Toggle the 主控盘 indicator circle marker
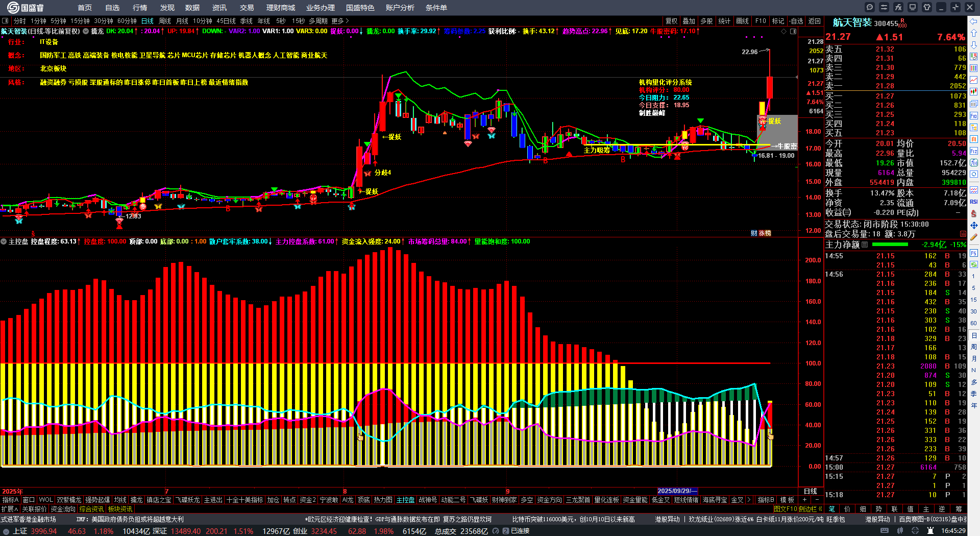The height and width of the screenshot is (536, 980). pos(4,241)
